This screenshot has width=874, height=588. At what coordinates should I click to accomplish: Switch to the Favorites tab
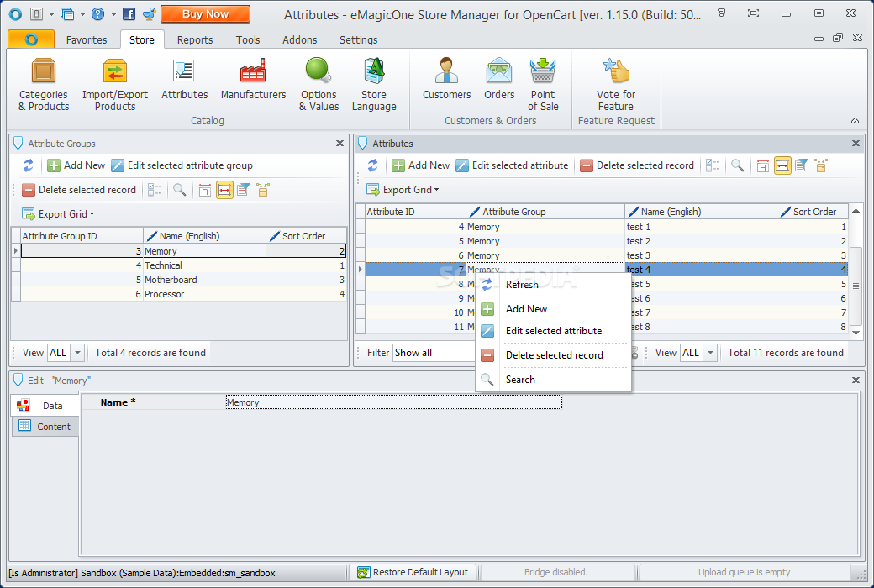(87, 40)
